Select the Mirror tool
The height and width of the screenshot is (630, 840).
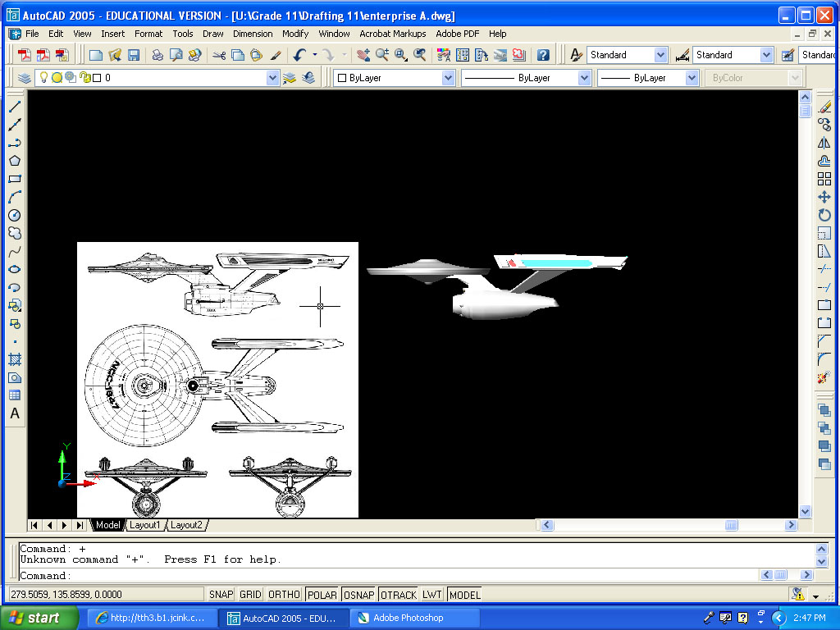pos(824,143)
